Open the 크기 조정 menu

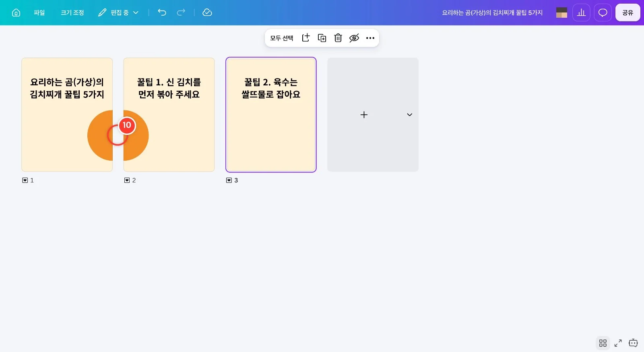coord(72,12)
